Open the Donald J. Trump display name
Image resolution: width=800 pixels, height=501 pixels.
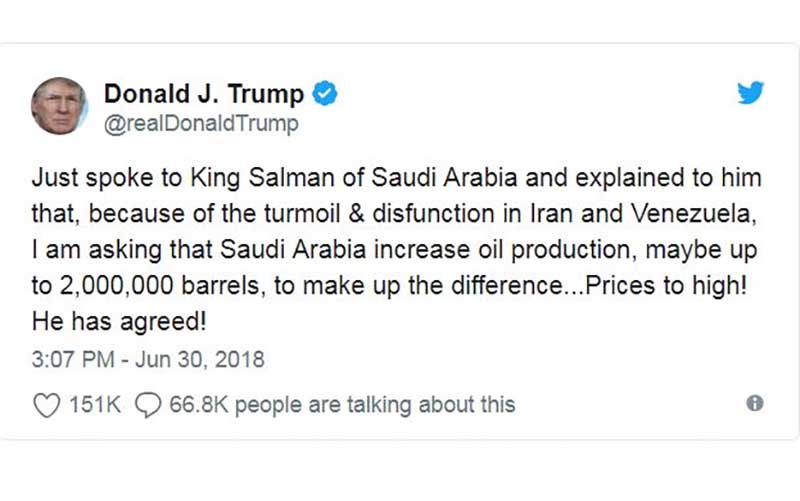click(204, 94)
